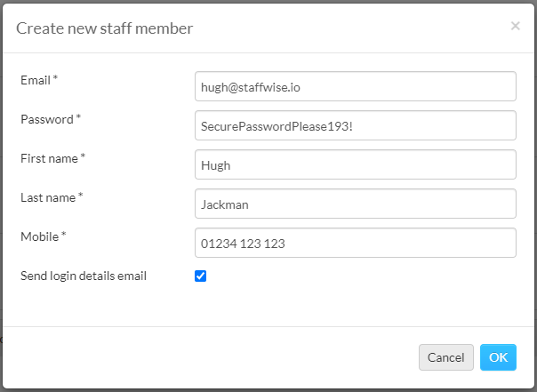Click into the Password input field
The height and width of the screenshot is (392, 537).
pos(355,125)
